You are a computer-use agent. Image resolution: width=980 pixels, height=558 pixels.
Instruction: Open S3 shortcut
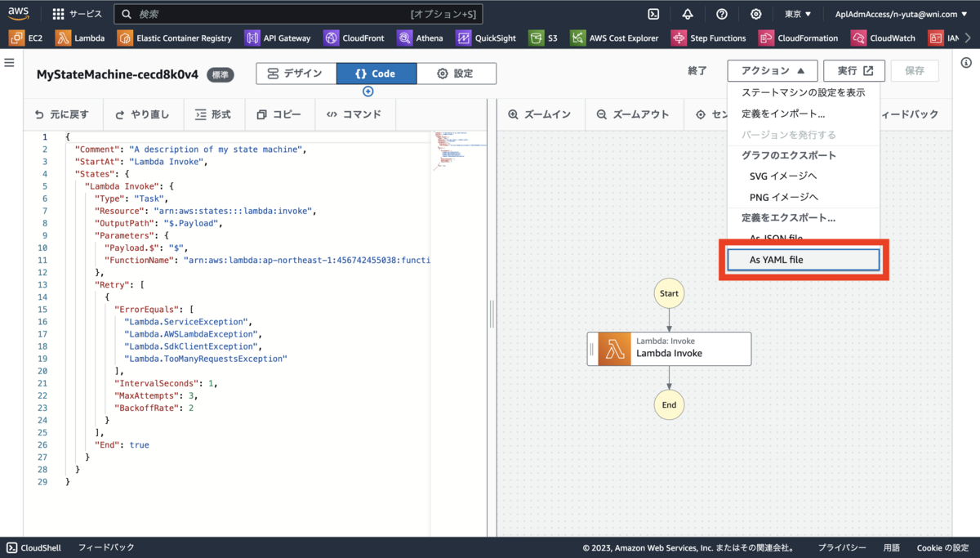click(x=543, y=38)
